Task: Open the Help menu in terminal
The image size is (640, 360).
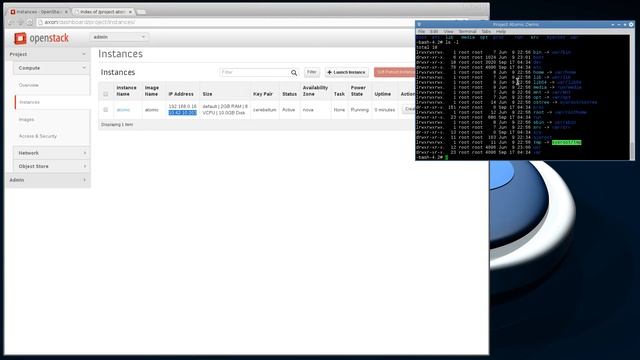Action: tap(501, 31)
